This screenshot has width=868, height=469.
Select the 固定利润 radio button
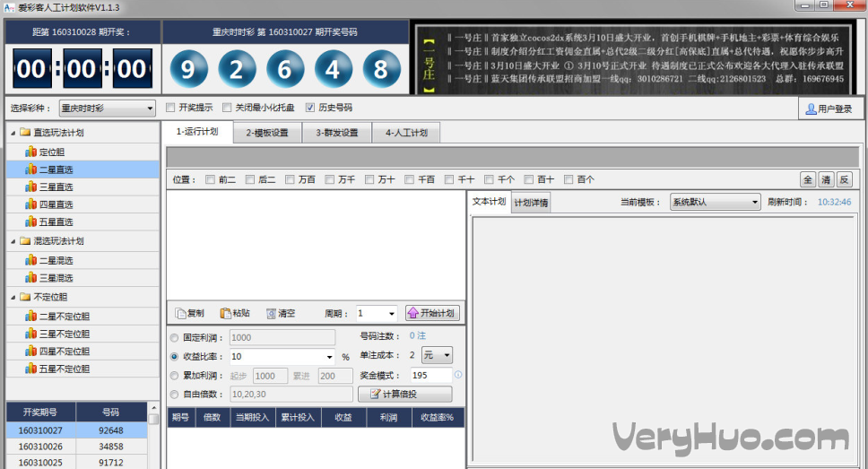tap(174, 338)
